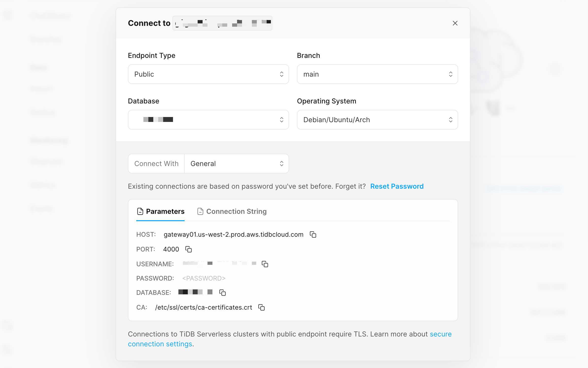Open the Connect With General dropdown
This screenshot has height=368, width=588.
tap(236, 163)
